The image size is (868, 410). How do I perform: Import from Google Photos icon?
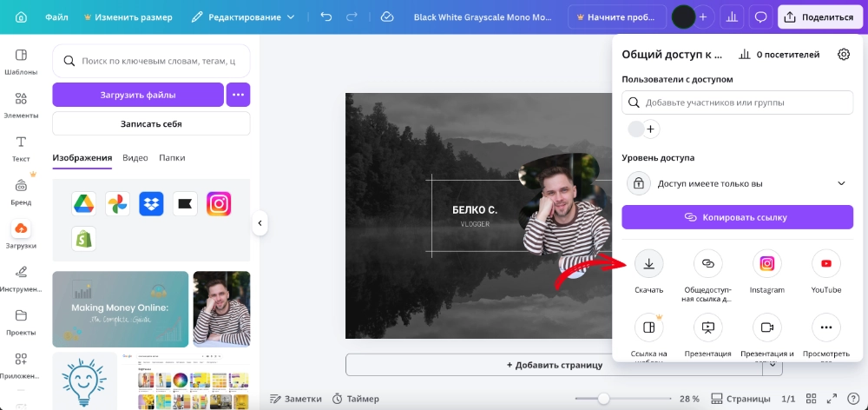[x=117, y=204]
